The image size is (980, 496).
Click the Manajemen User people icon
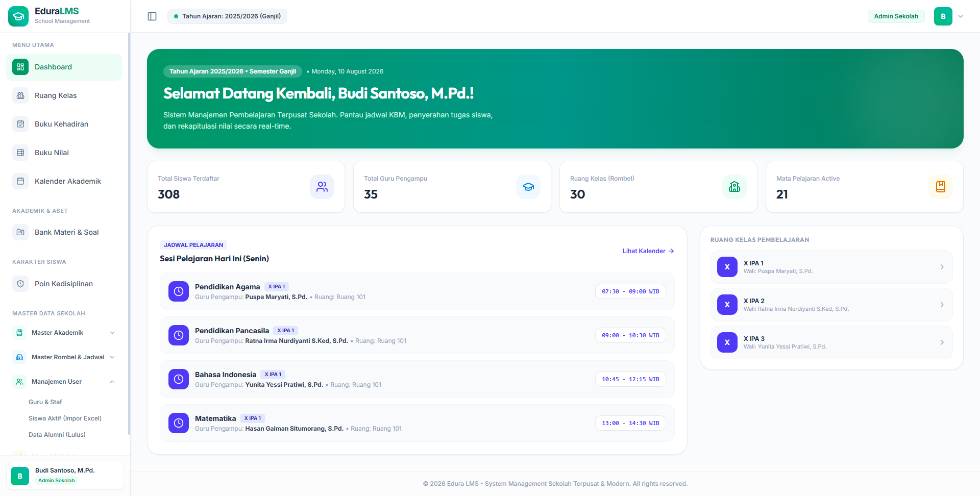coord(19,382)
